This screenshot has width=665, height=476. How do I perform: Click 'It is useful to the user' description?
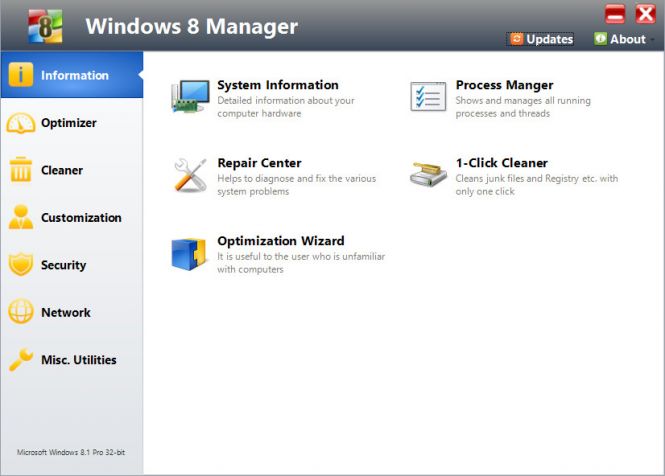click(x=301, y=263)
